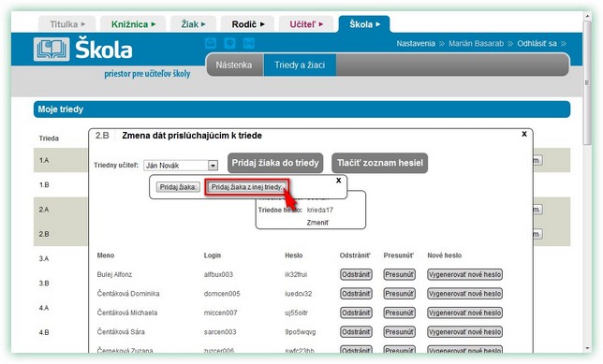Select class 1.B in the list

coord(44,185)
